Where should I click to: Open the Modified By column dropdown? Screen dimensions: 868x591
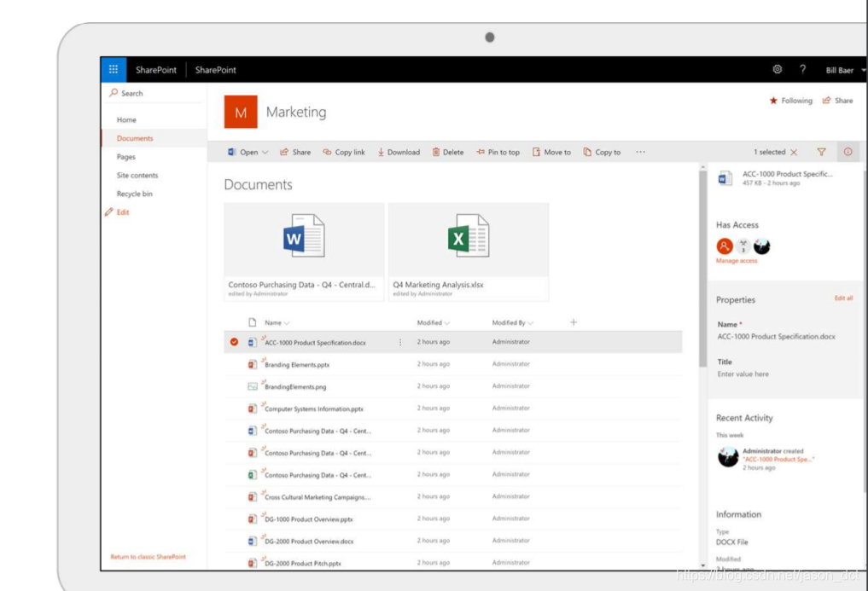tap(530, 322)
